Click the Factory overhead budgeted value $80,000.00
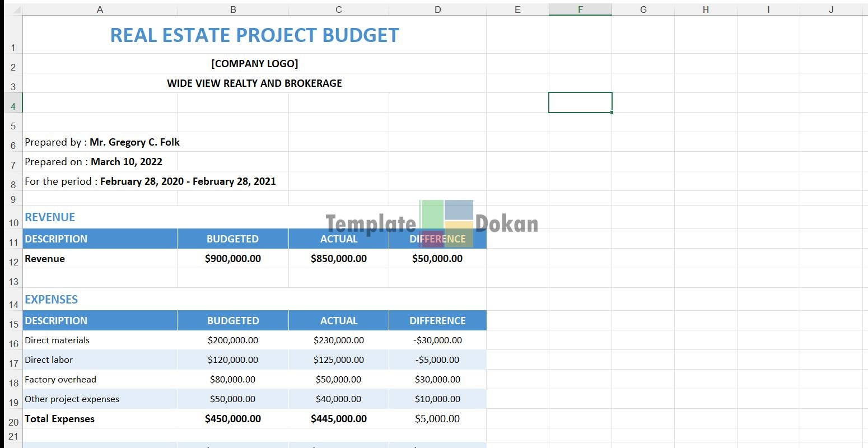The image size is (868, 448). tap(233, 380)
